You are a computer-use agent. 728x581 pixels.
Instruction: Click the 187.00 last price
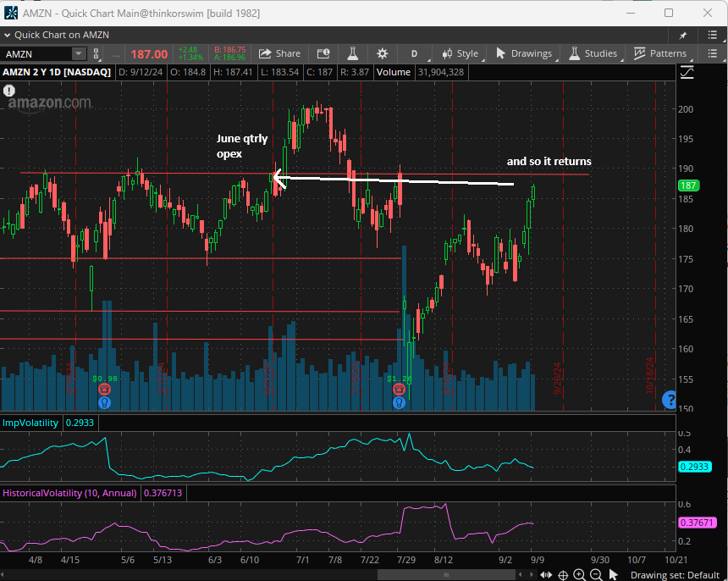(149, 54)
